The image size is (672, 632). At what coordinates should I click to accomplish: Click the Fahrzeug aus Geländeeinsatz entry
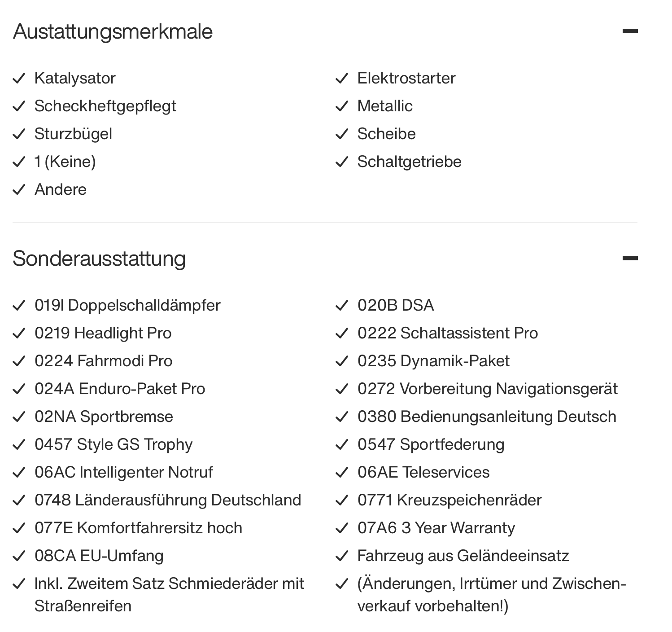(x=463, y=556)
